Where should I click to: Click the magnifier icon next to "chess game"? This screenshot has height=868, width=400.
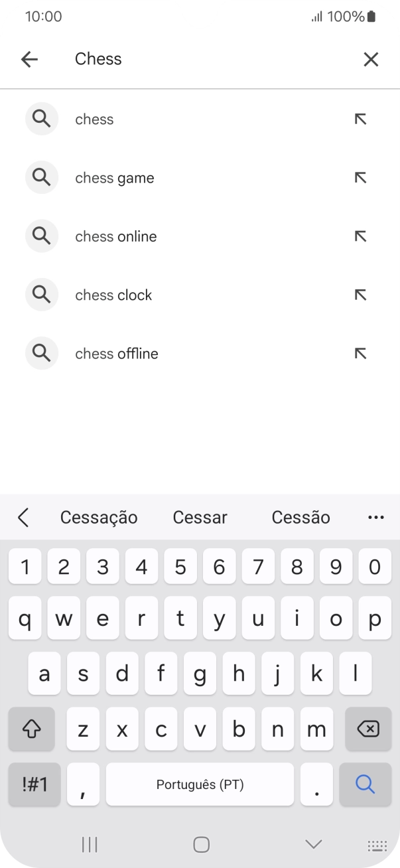[x=41, y=177]
